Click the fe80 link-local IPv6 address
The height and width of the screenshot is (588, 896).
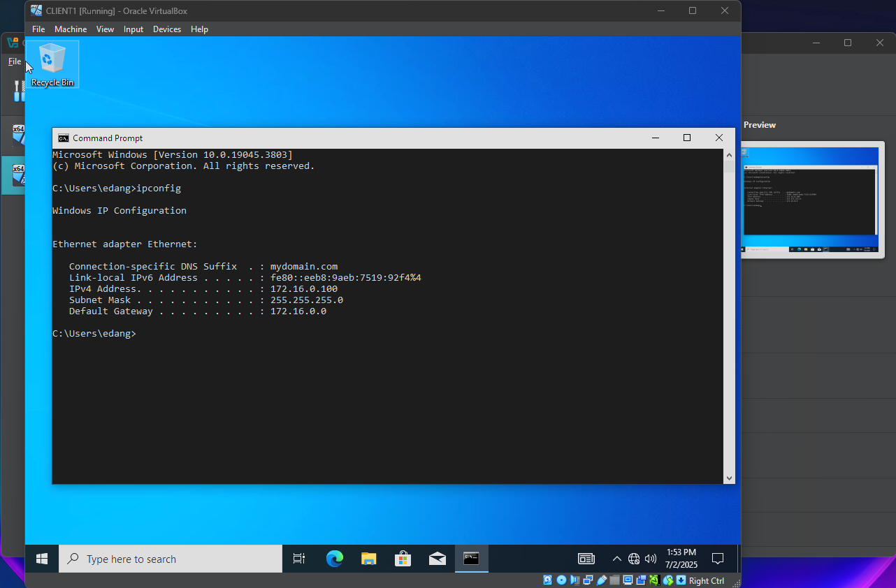click(346, 278)
